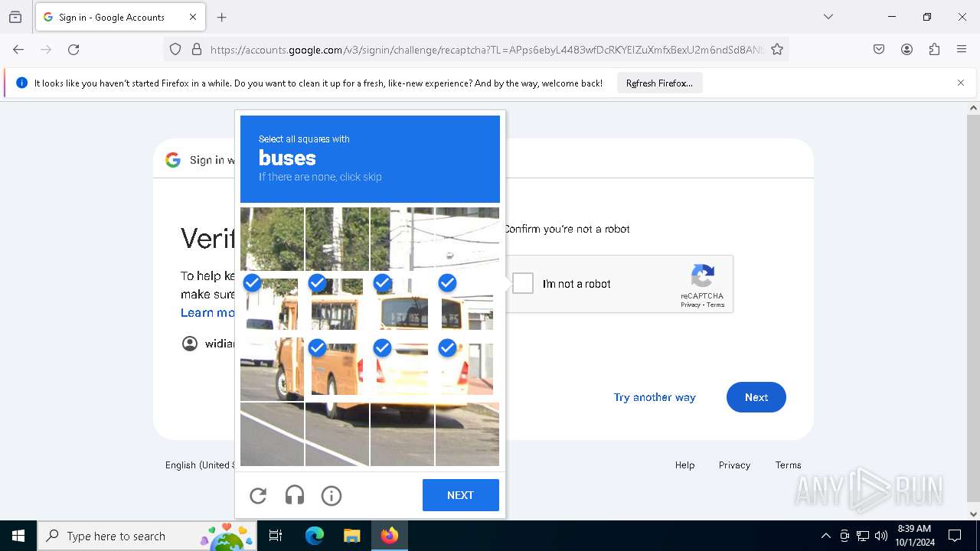Open reCAPTCHA Terms link
The image size is (980, 551).
pos(716,305)
